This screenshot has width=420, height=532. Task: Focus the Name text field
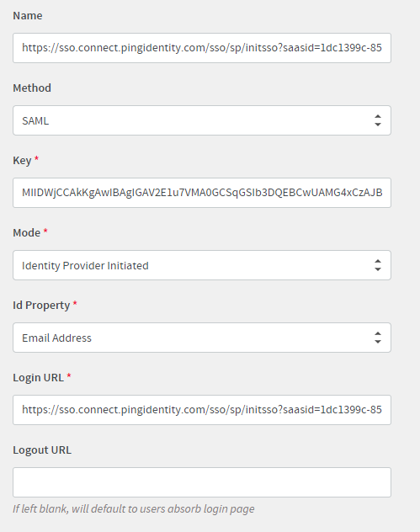(x=202, y=48)
